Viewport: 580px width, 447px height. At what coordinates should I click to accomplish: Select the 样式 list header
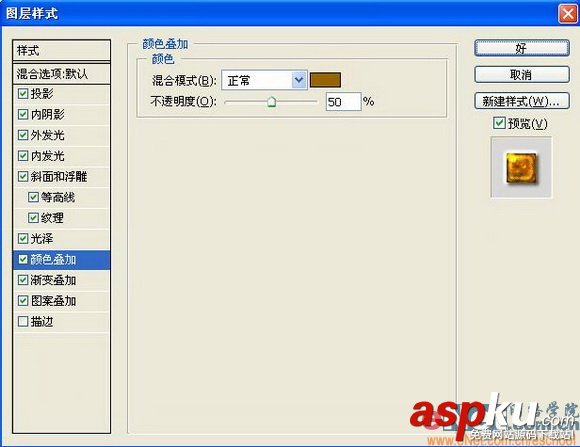(x=61, y=51)
